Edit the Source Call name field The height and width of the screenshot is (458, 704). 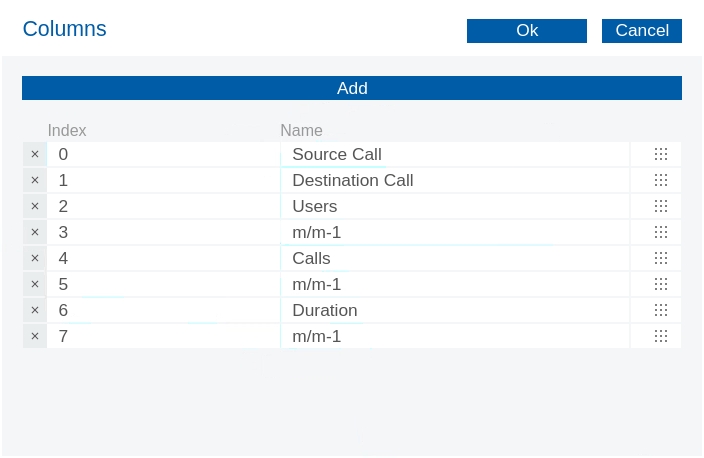click(455, 154)
